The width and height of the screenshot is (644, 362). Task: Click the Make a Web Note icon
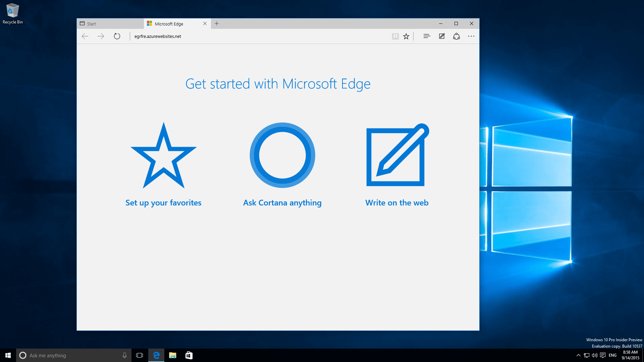tap(441, 36)
